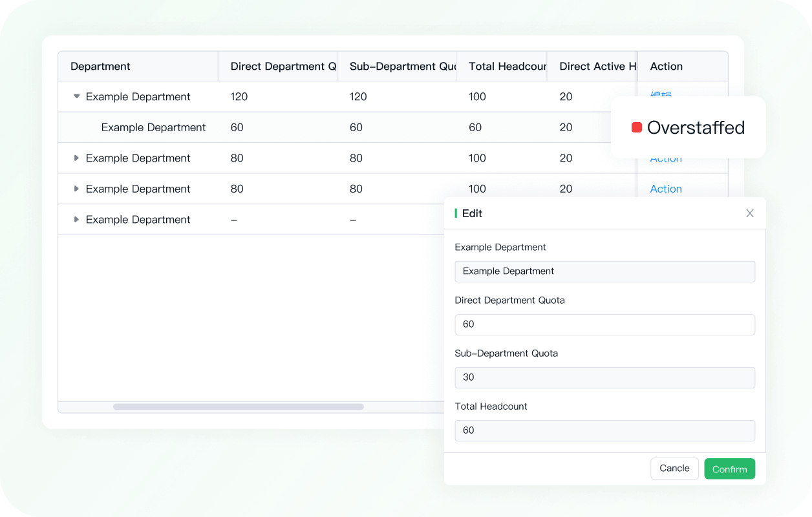812x517 pixels.
Task: Open the fully visible blue Action link
Action: pos(666,189)
